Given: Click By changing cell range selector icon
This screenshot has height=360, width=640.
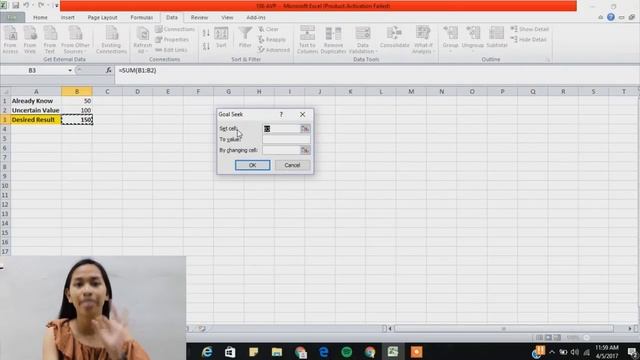Looking at the screenshot, I should 305,150.
